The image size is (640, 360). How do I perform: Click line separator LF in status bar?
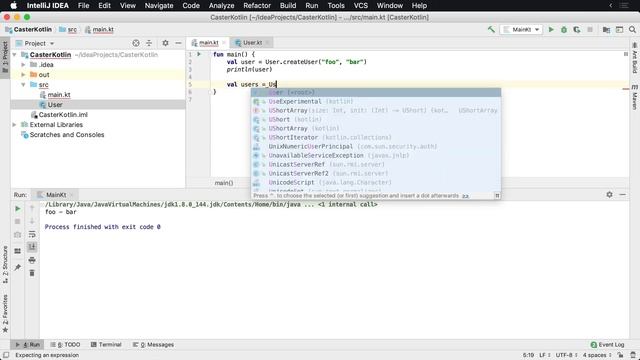544,355
